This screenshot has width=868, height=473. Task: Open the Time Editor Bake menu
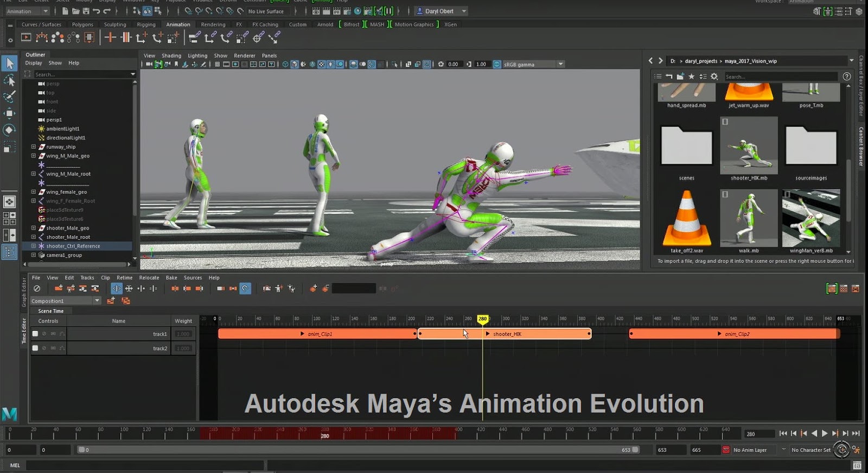pos(171,278)
